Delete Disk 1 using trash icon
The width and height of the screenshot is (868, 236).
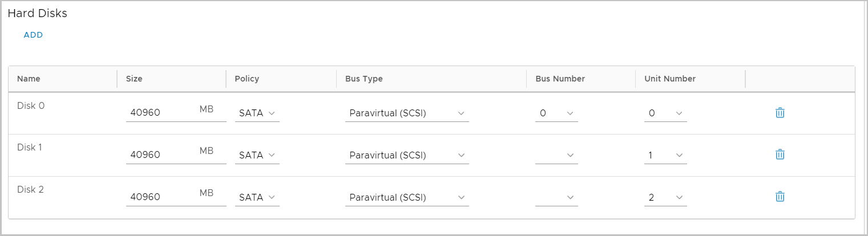pyautogui.click(x=780, y=154)
